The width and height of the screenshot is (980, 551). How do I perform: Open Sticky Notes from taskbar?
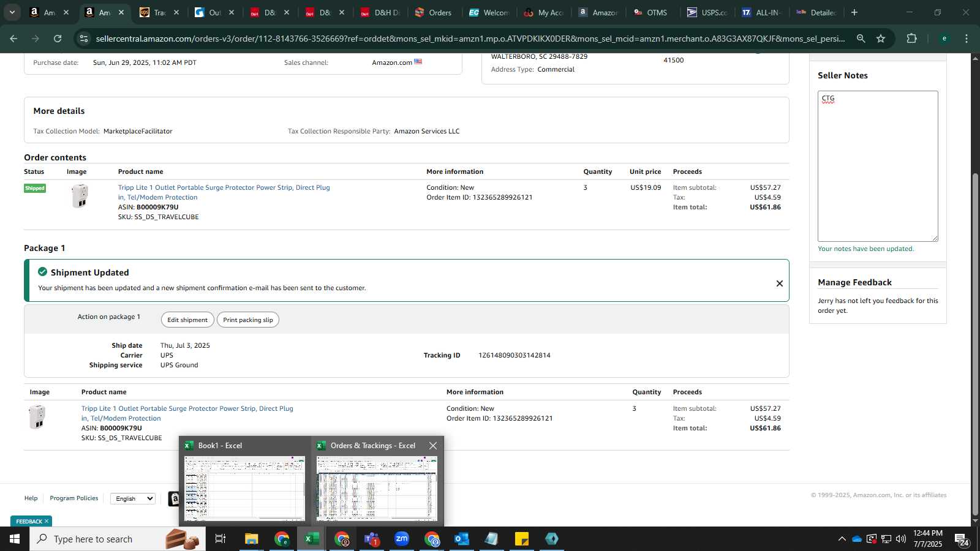pyautogui.click(x=521, y=539)
